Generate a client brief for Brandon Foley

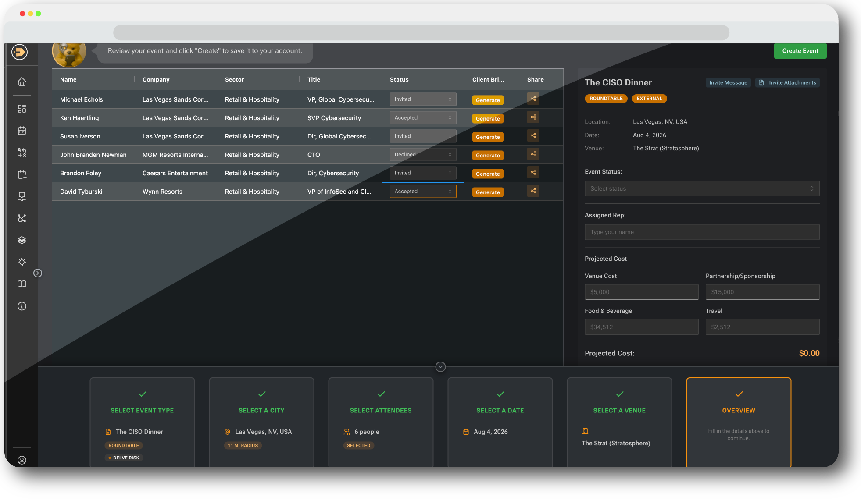coord(487,174)
